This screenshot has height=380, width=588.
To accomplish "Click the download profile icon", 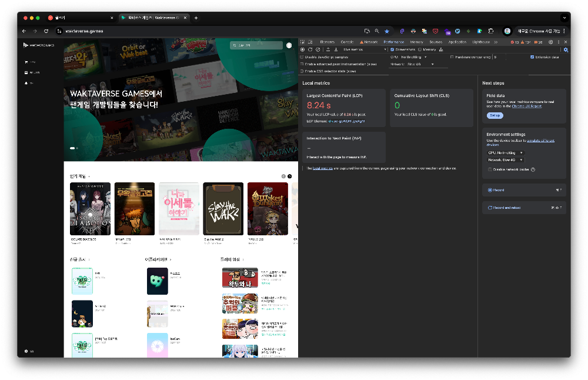I will (x=336, y=49).
